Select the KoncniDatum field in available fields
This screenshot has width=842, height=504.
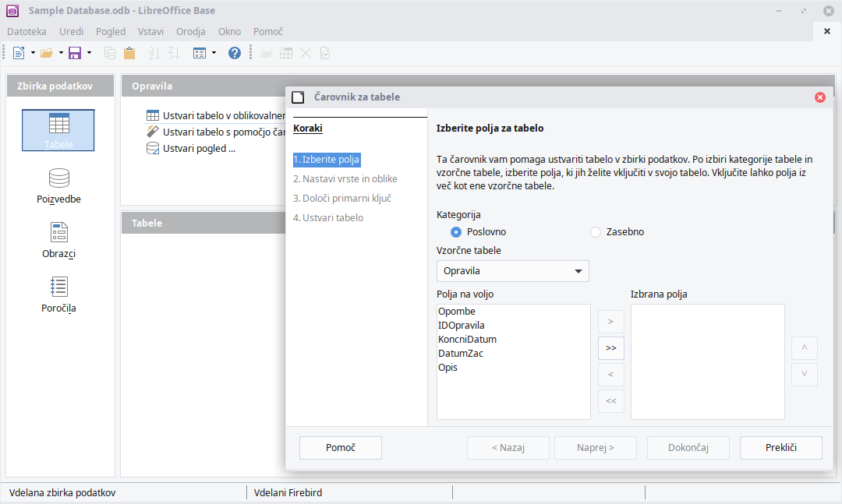point(467,340)
